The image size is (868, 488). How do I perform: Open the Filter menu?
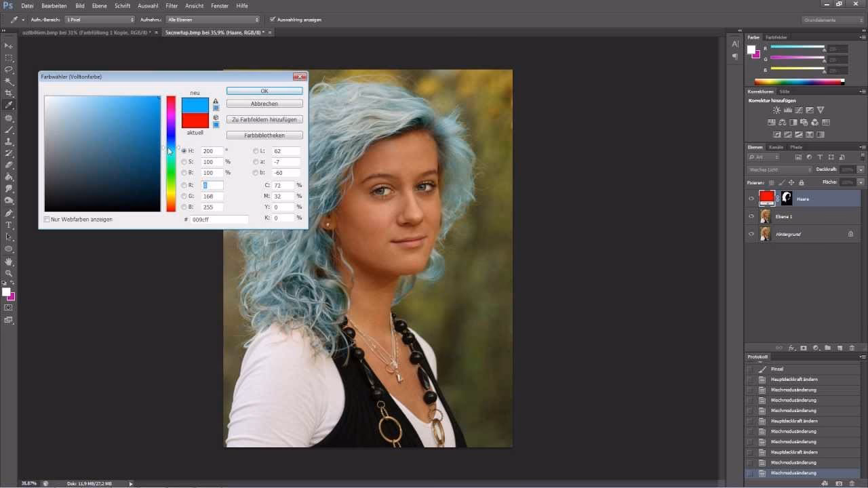(x=172, y=5)
